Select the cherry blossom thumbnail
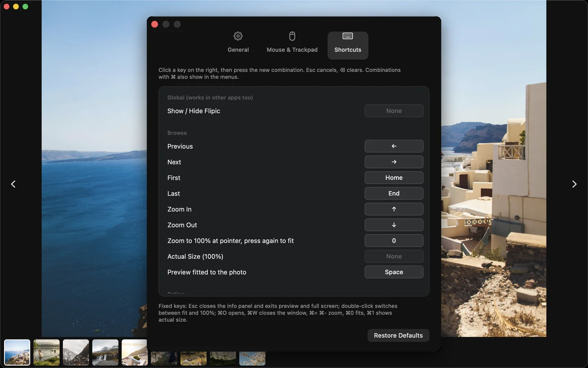The width and height of the screenshot is (588, 368). [x=252, y=358]
